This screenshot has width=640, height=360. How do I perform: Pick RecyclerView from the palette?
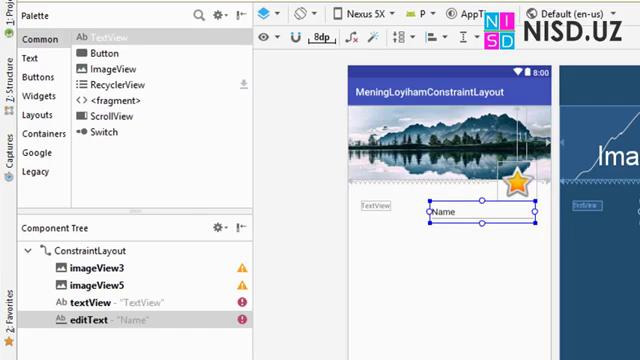click(x=162, y=84)
